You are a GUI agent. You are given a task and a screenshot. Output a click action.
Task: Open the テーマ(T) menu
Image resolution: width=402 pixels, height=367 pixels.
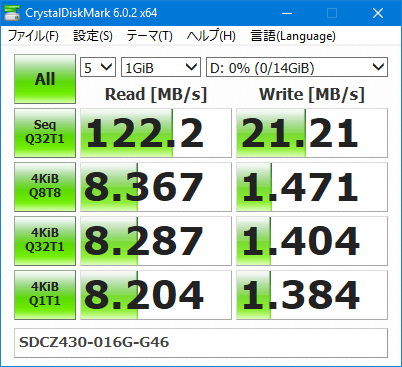point(149,36)
